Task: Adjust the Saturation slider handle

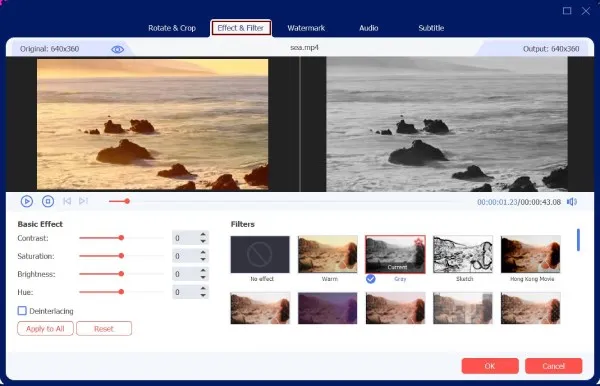Action: tap(121, 256)
